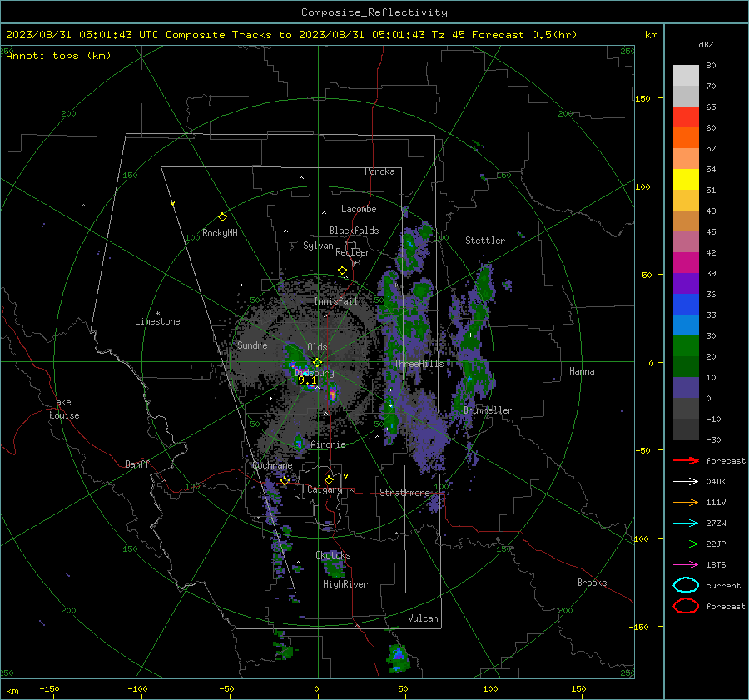Click the white plus marker near Drumheller cell

(x=470, y=335)
